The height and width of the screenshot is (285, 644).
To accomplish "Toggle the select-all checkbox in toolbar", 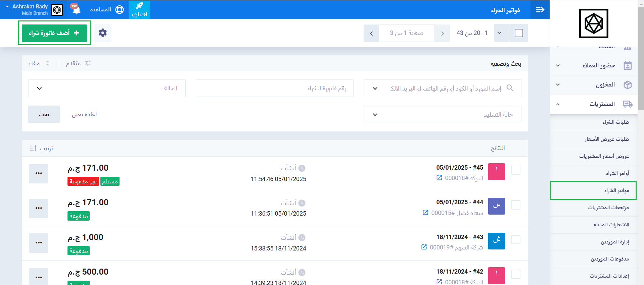I will pyautogui.click(x=519, y=33).
